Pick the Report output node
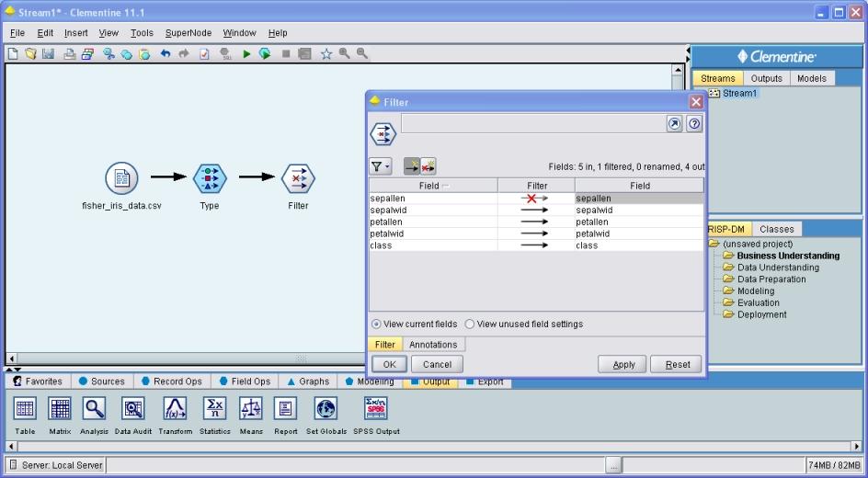868x478 pixels. 286,409
